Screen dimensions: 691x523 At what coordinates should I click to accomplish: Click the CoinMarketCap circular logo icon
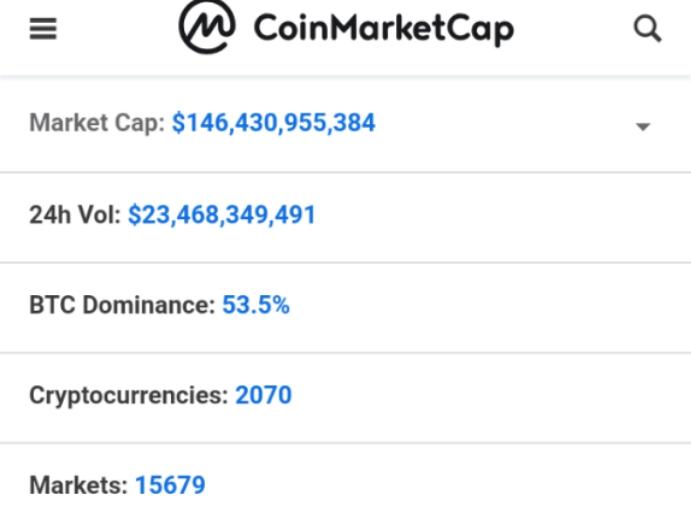[207, 27]
